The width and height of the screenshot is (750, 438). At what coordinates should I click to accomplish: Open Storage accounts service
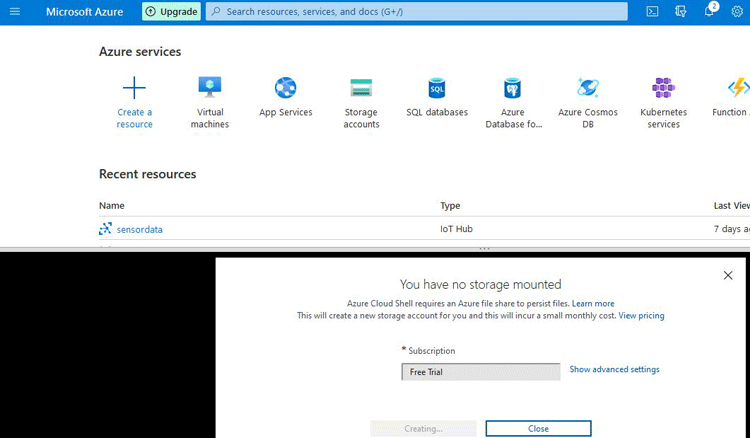[361, 102]
